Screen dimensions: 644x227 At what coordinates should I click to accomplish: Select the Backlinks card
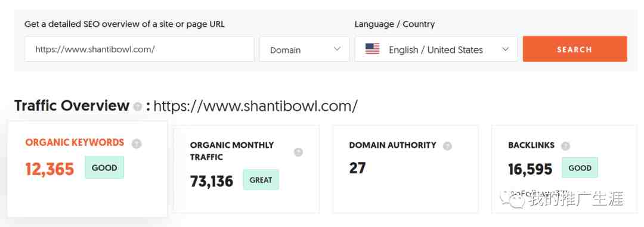[564, 169]
